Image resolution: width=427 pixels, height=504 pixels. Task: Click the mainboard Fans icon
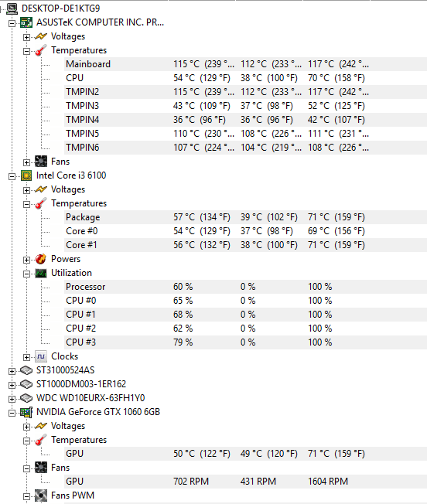pyautogui.click(x=41, y=162)
